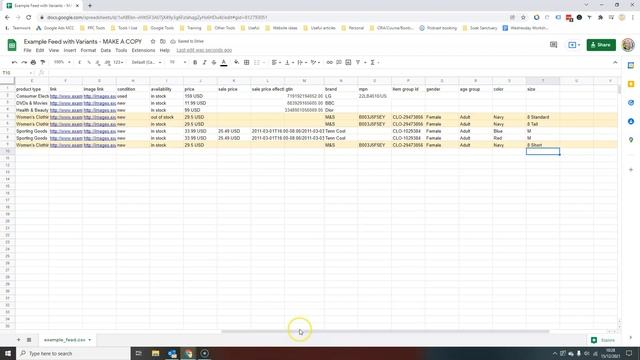Open the number format 123 dropdown
This screenshot has width=640, height=360.
pyautogui.click(x=119, y=62)
